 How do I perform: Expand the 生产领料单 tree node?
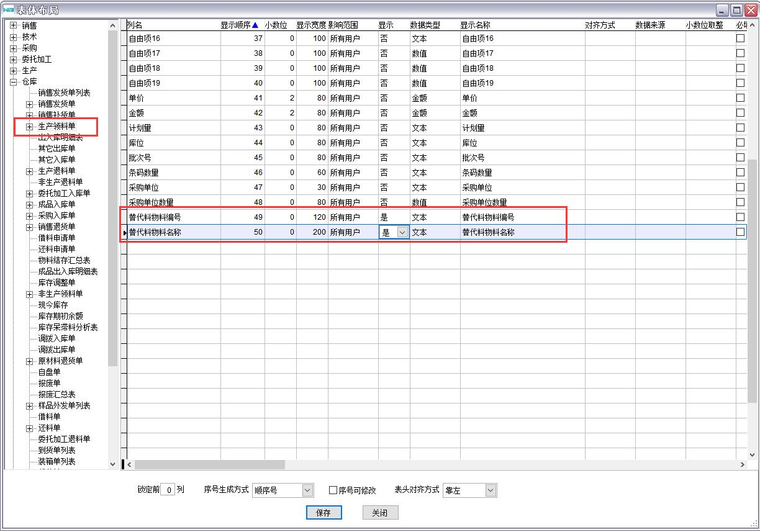pos(30,127)
